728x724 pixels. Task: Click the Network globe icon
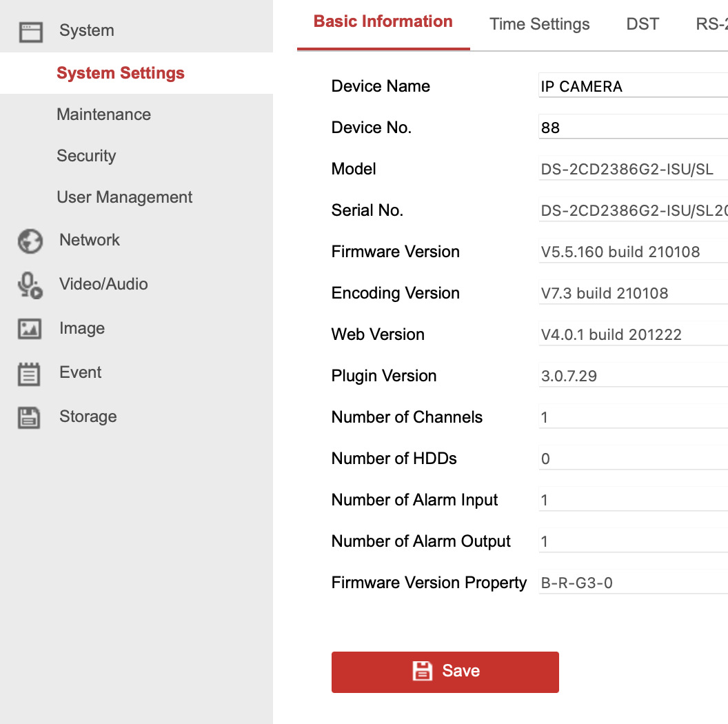point(30,241)
